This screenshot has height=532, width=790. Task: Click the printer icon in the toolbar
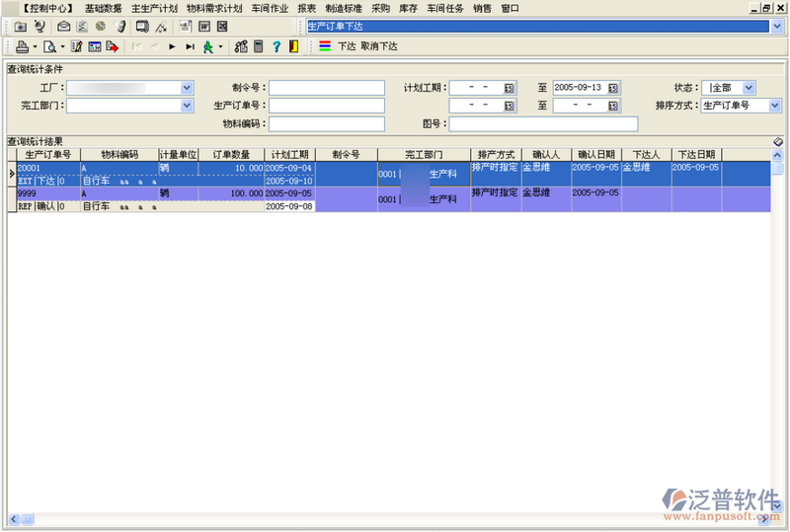pyautogui.click(x=22, y=46)
